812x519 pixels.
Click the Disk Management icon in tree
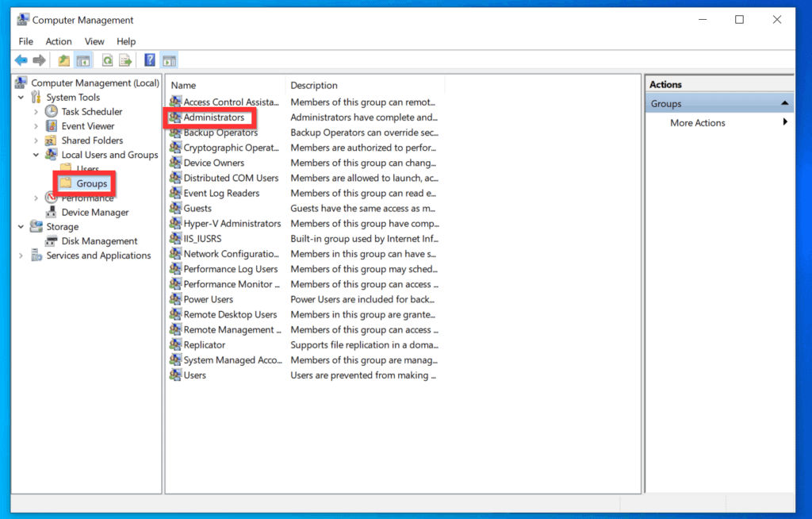[52, 241]
